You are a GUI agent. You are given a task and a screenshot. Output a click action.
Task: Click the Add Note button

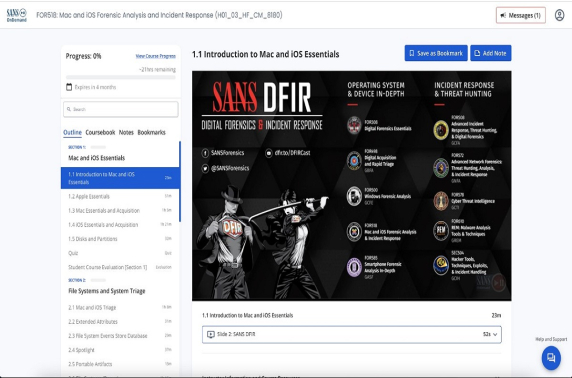coord(491,53)
